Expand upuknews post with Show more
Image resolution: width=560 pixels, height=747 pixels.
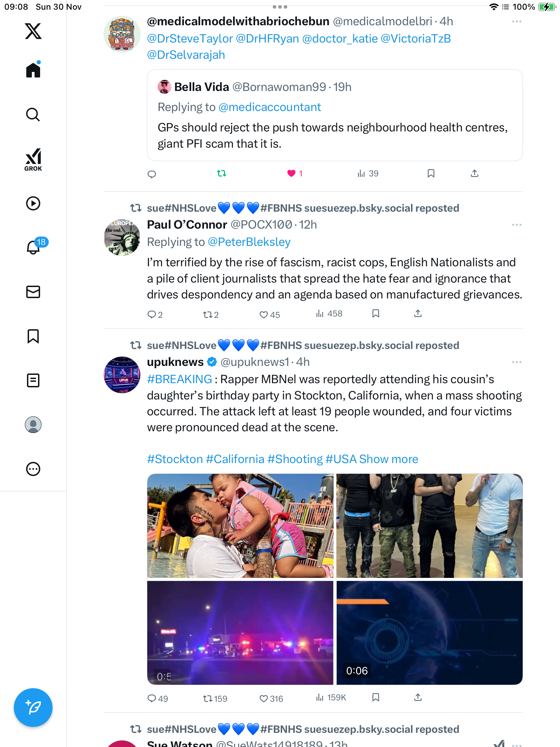point(389,459)
